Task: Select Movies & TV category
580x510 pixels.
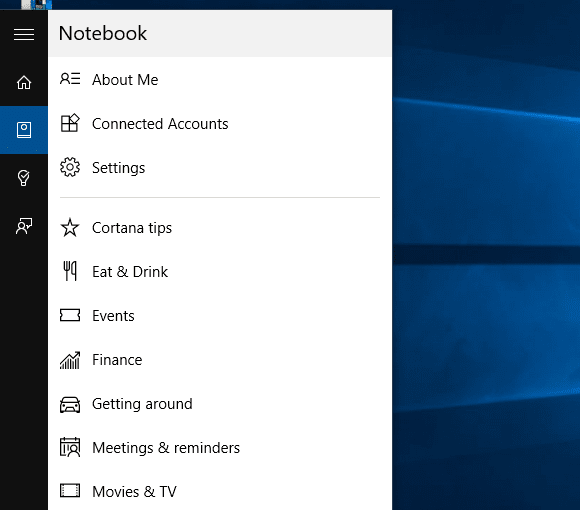Action: click(x=220, y=491)
